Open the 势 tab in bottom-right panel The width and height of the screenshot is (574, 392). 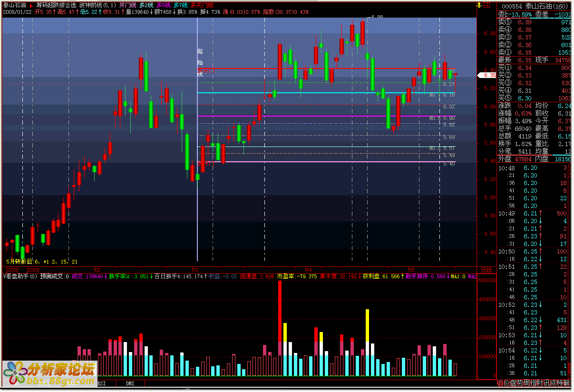520,382
